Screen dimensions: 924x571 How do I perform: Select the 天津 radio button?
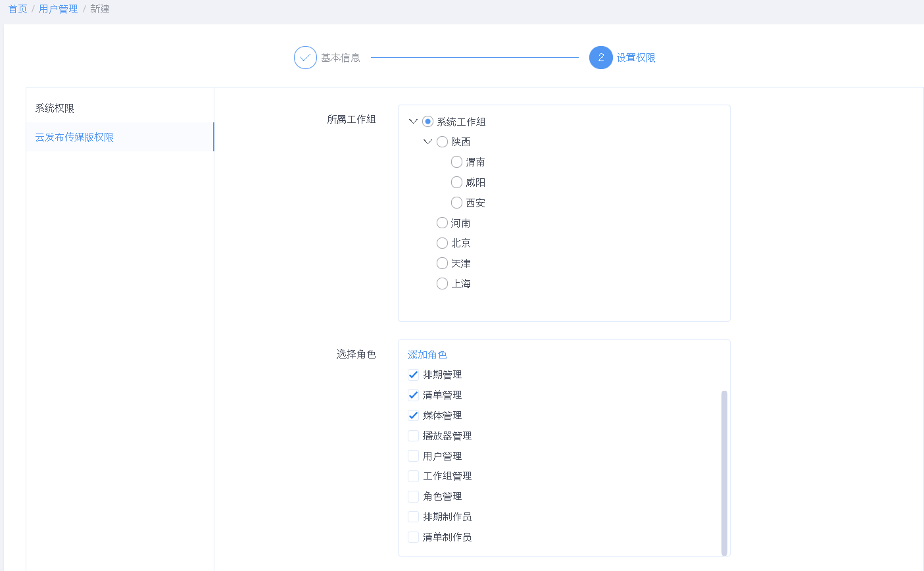click(x=442, y=263)
